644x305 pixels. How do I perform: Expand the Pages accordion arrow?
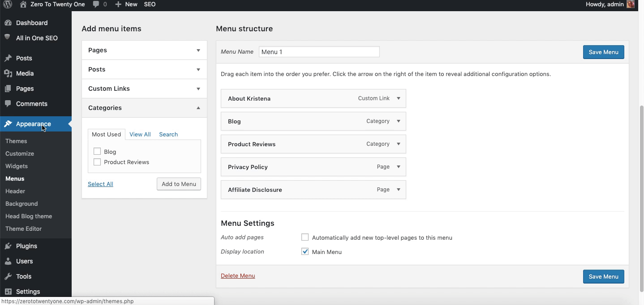coord(198,50)
